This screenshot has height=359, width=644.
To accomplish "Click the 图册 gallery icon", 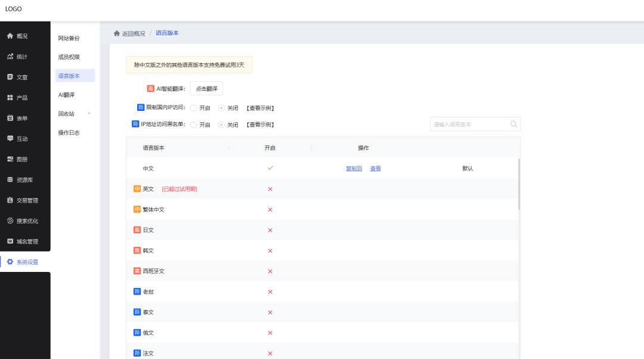I will coord(10,159).
